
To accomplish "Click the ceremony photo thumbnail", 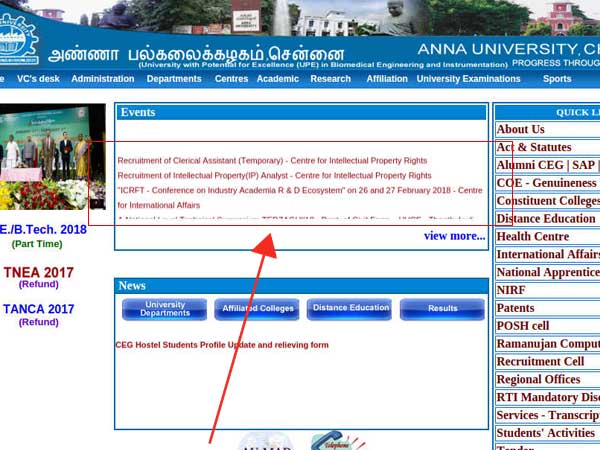I will (x=53, y=157).
